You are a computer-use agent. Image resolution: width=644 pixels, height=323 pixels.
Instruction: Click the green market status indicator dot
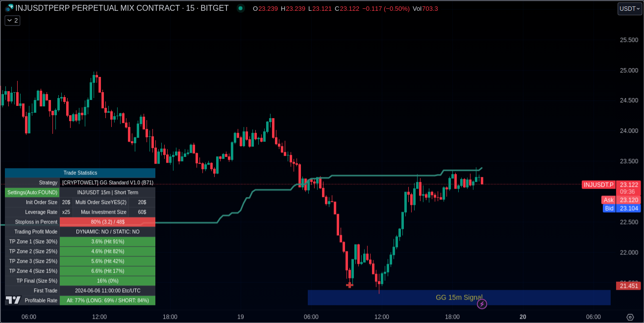(x=241, y=8)
